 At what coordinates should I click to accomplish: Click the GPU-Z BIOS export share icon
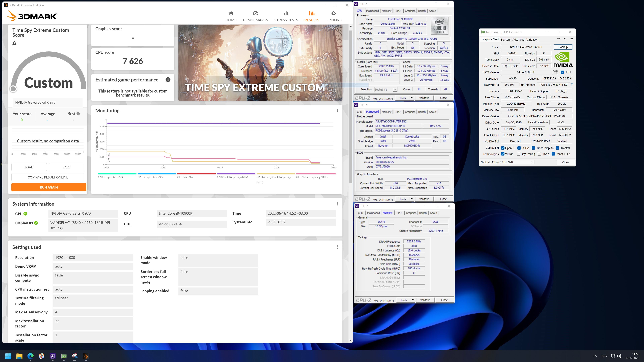(555, 72)
